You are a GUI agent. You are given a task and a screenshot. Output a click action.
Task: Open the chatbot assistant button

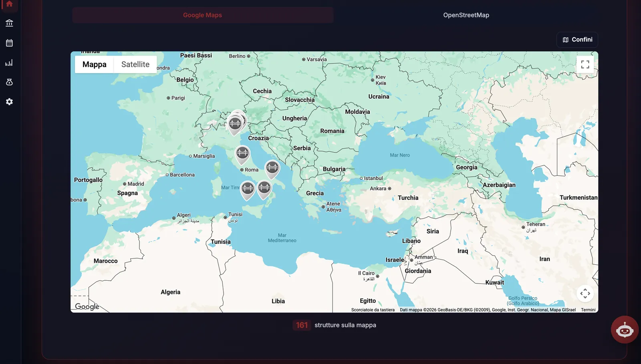[x=625, y=330]
